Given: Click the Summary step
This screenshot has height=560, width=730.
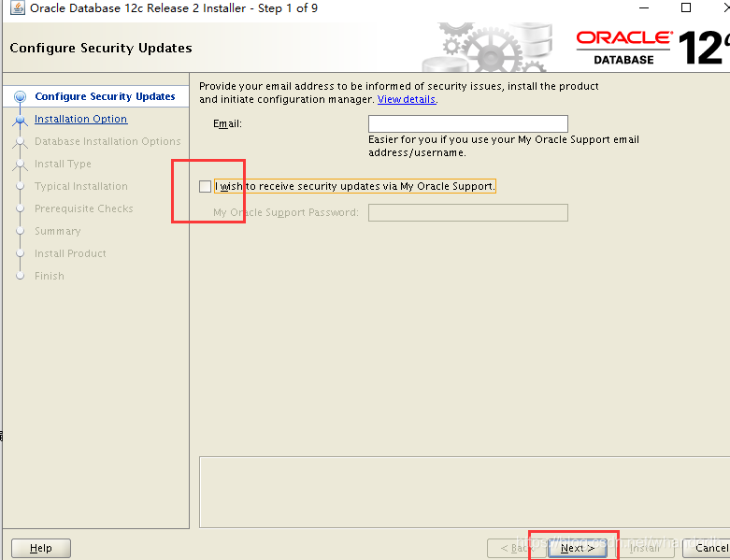Looking at the screenshot, I should point(58,231).
